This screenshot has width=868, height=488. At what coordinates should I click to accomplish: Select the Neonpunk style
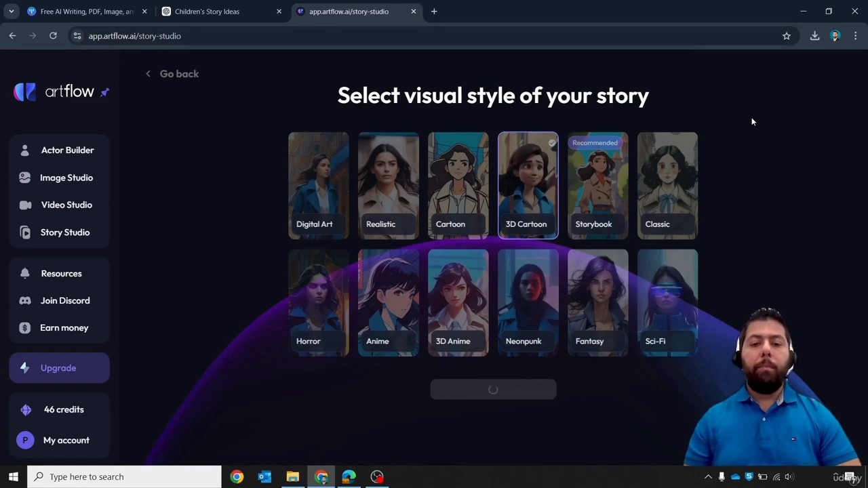click(528, 302)
